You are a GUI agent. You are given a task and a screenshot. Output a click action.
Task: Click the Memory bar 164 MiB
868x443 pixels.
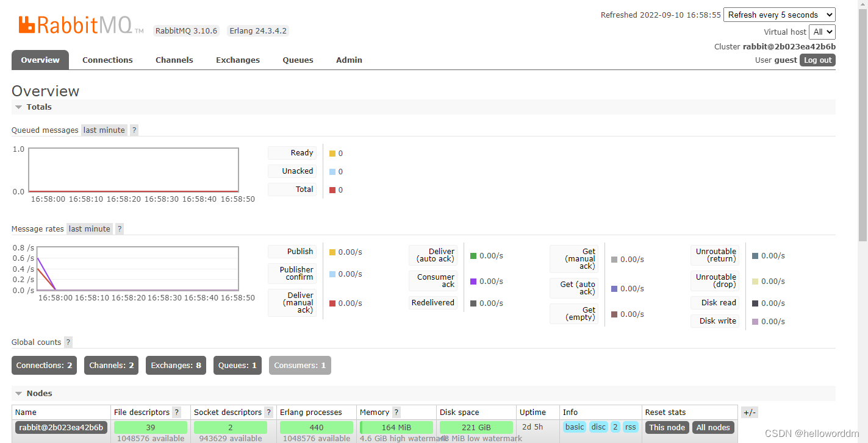pos(396,427)
